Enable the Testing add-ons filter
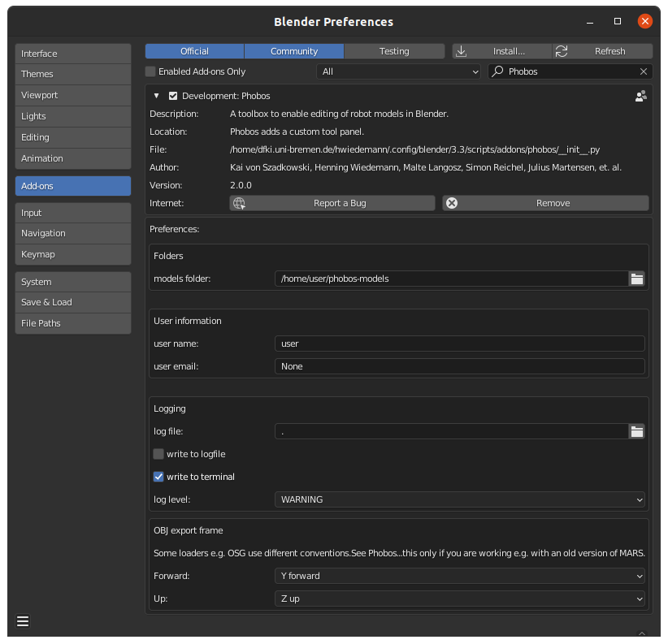 (394, 51)
